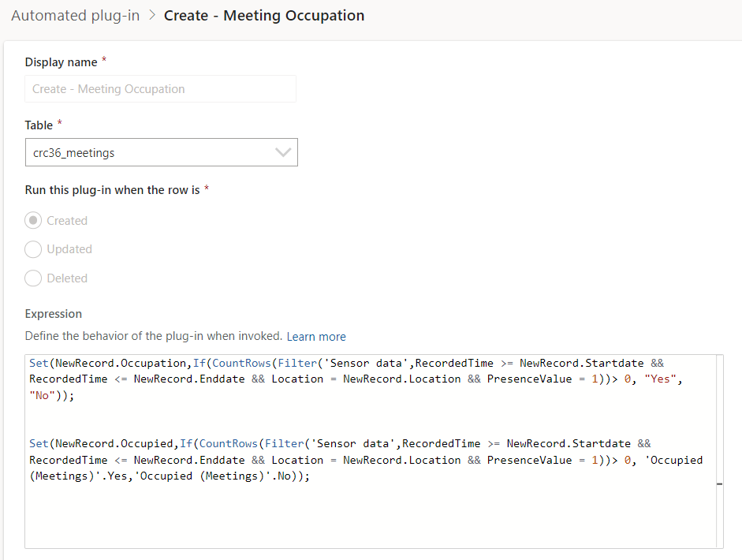Go back to Automated plug-in breadcrumb

(75, 16)
